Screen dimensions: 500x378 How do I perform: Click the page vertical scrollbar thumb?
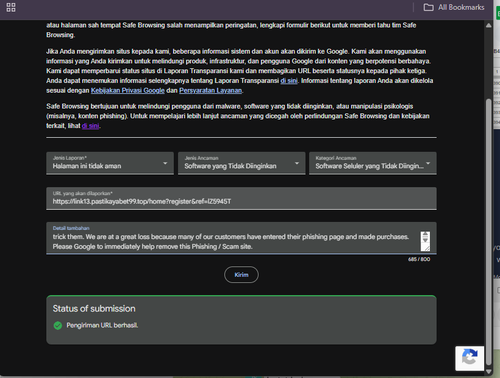pyautogui.click(x=488, y=232)
